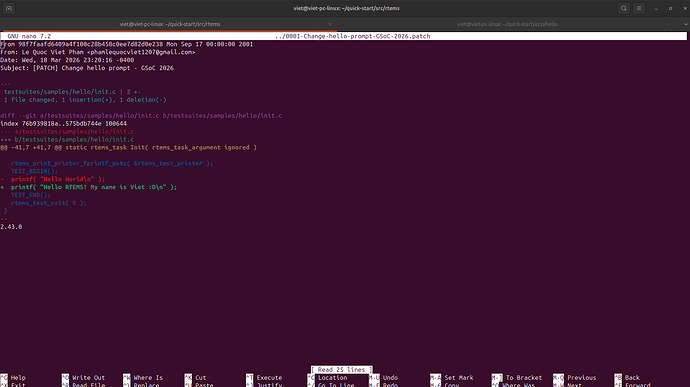Click the '2.43.0' git version line
The height and width of the screenshot is (387, 690).
point(11,226)
